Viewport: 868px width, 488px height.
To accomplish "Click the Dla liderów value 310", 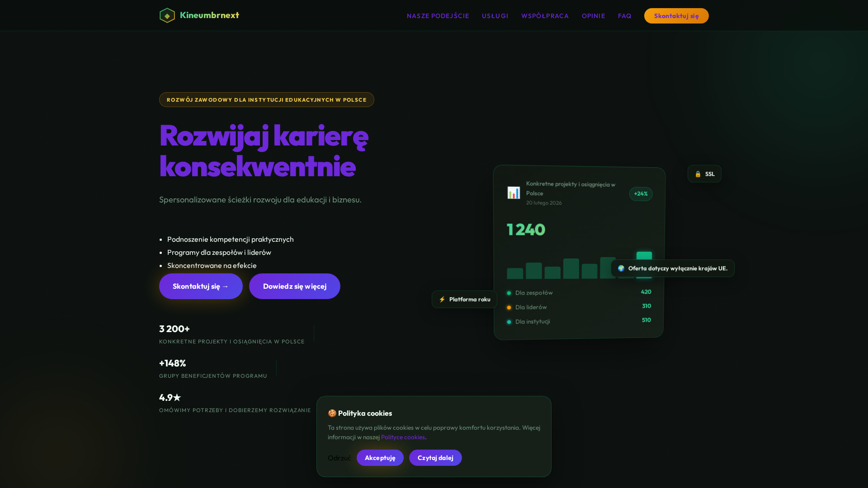I will (x=646, y=306).
